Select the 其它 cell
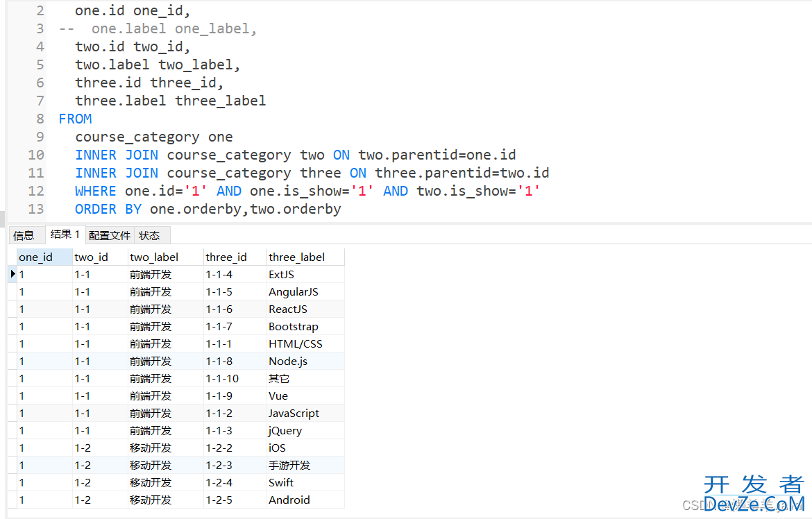The height and width of the screenshot is (519, 812). point(305,379)
